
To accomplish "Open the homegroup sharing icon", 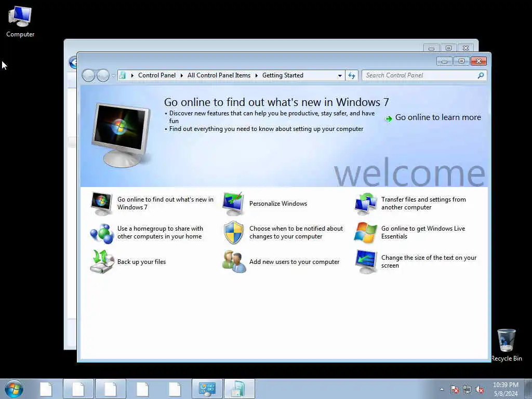I will pyautogui.click(x=101, y=233).
